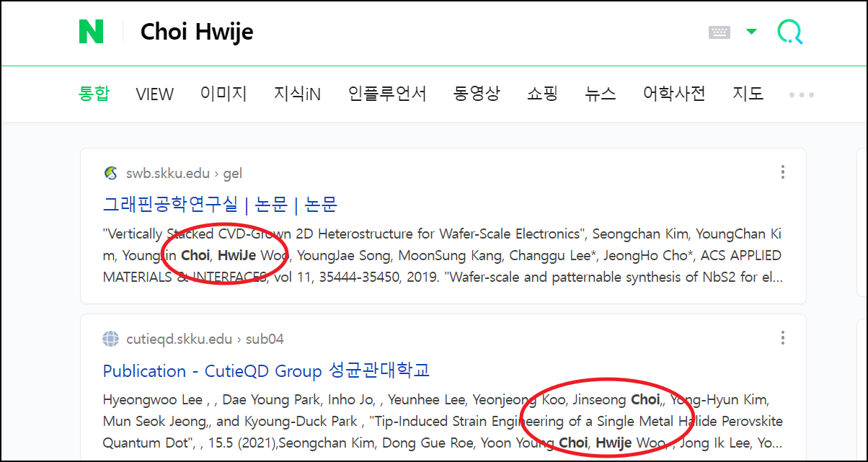This screenshot has height=462, width=868.
Task: Open the Publication - CutieQD Group 성균관대학교 title
Action: point(266,370)
